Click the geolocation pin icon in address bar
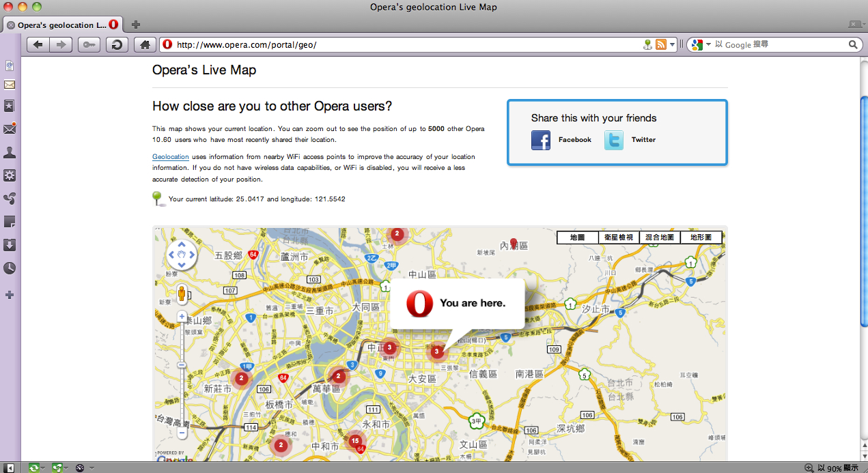This screenshot has width=868, height=473. coord(647,44)
